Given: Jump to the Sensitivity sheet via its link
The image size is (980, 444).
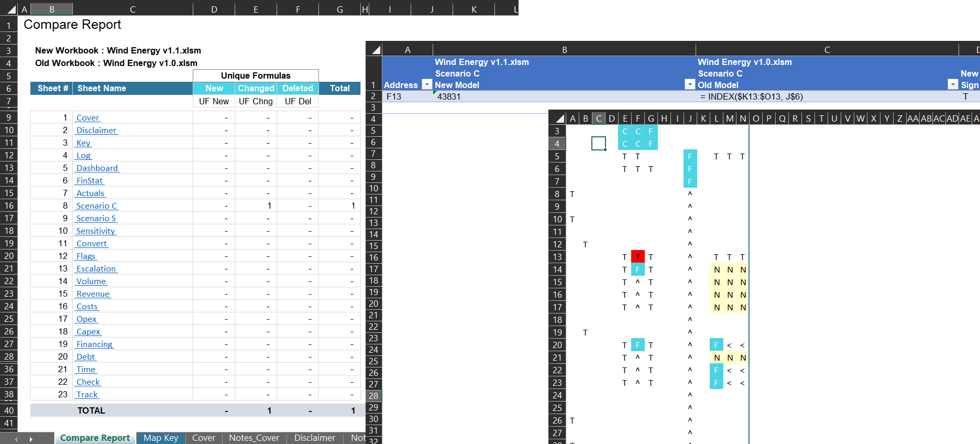Looking at the screenshot, I should [95, 231].
